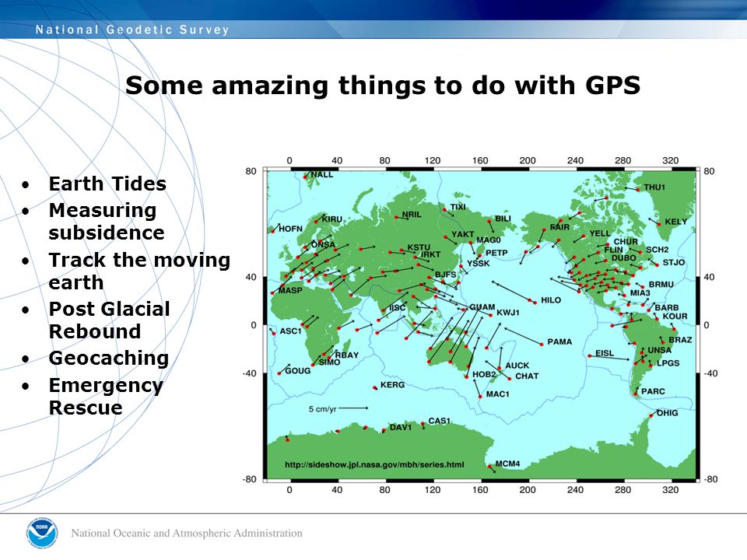Click the PAMA station label
This screenshot has height=560, width=747.
(x=559, y=341)
